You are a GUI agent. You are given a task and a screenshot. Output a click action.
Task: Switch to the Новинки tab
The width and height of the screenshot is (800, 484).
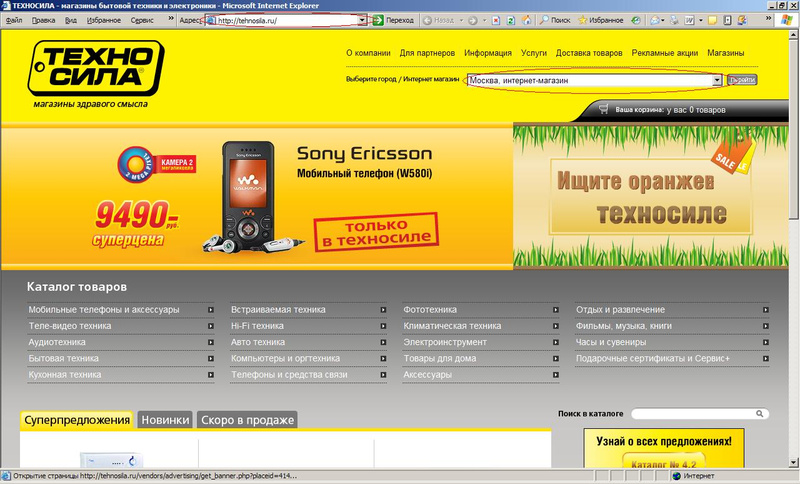point(165,420)
